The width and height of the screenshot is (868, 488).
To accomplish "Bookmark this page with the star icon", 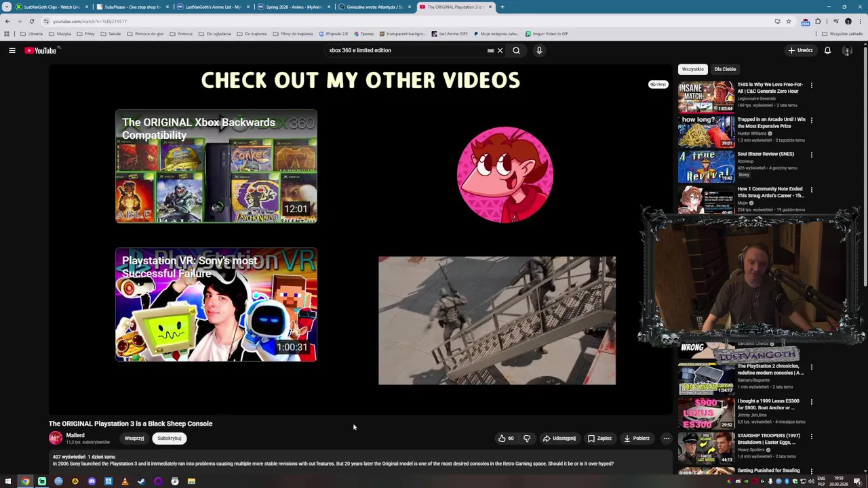I will (789, 21).
